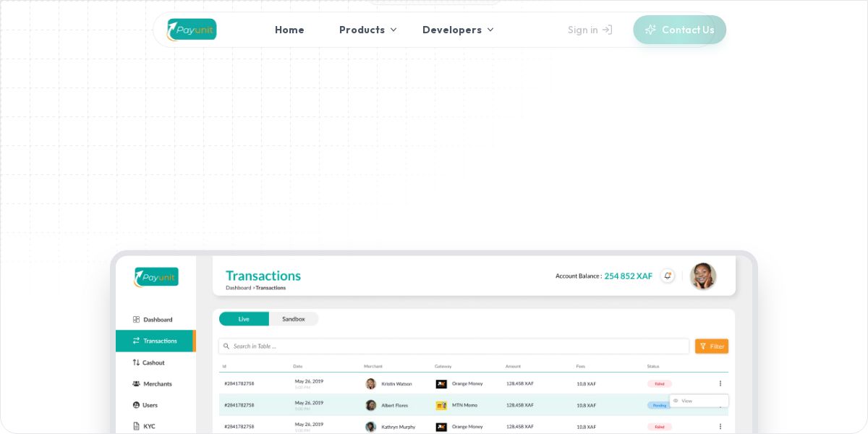Image resolution: width=868 pixels, height=434 pixels.
Task: Open the three-dot menu for Kathryn Murphy
Action: tap(720, 427)
